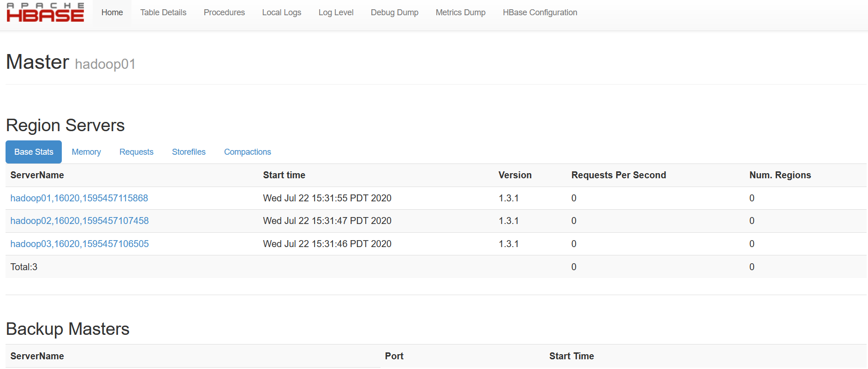
Task: Click the Version column header
Action: 515,175
